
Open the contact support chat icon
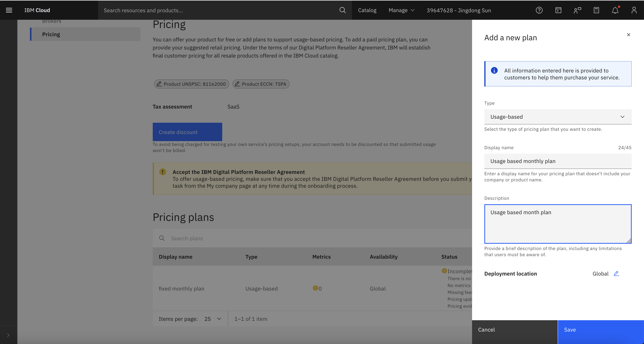[x=577, y=10]
